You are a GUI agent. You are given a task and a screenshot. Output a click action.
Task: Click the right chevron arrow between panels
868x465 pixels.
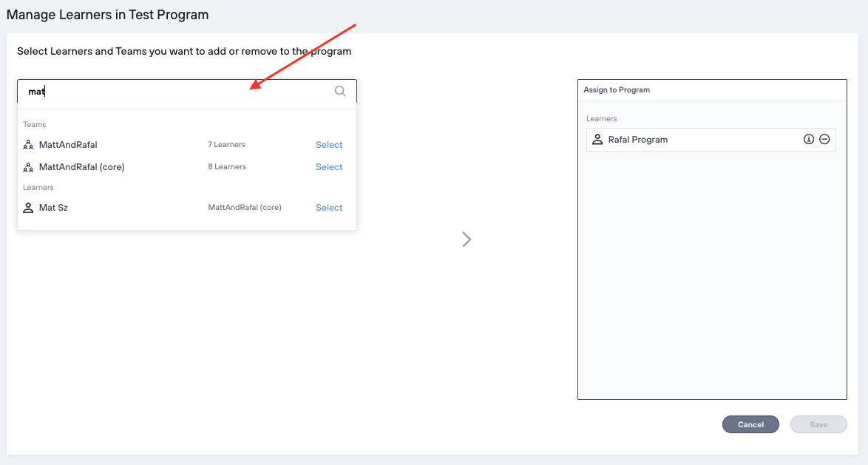pos(467,240)
